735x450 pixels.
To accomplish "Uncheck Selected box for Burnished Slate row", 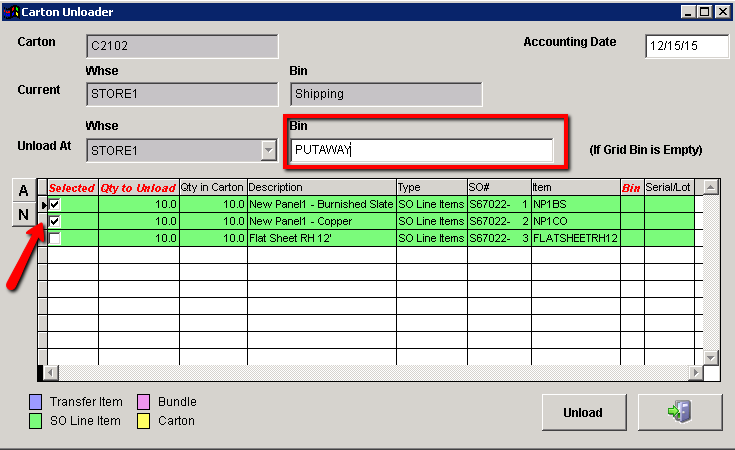I will pos(55,204).
